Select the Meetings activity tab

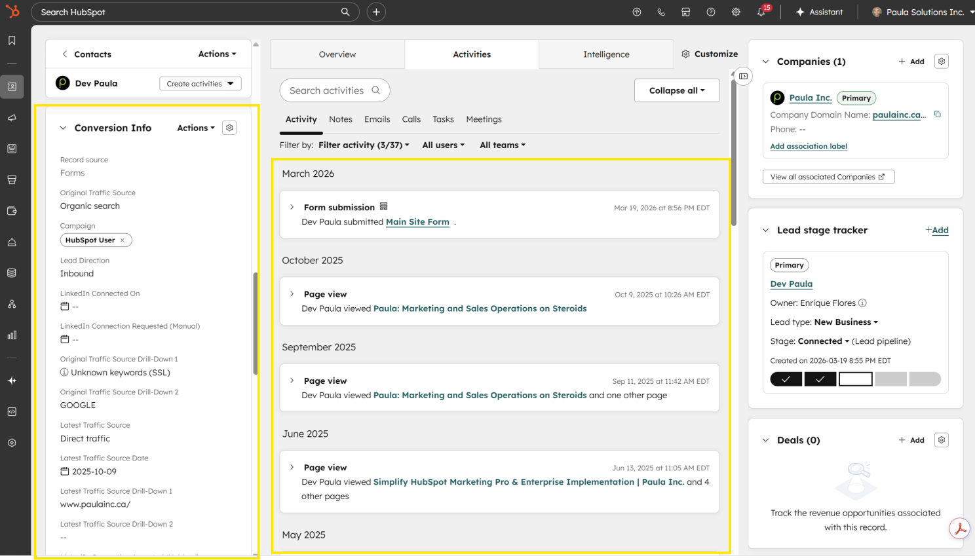tap(484, 119)
